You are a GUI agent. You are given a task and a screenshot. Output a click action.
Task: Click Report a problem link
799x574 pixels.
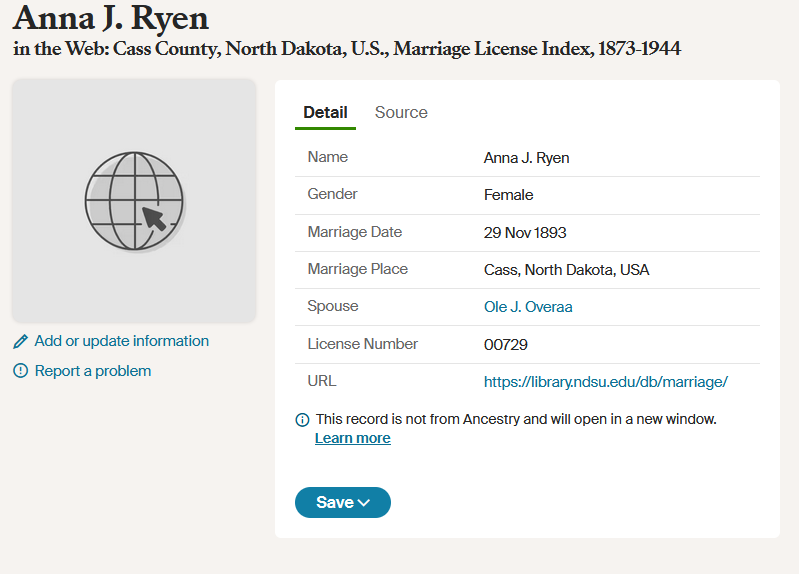[x=93, y=371]
